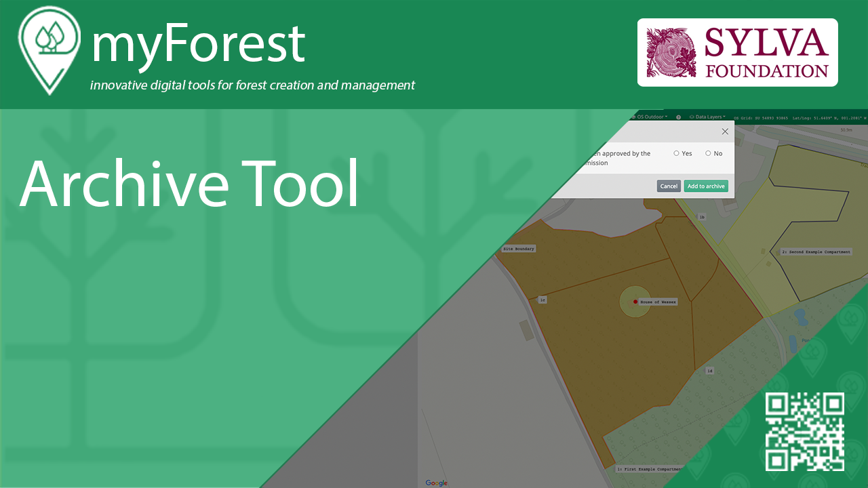Select the Second Example Compartment label
The image size is (868, 488).
click(x=816, y=251)
